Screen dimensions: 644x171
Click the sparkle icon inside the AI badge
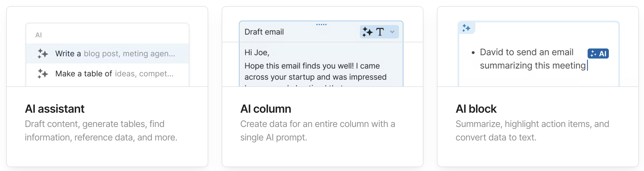pyautogui.click(x=592, y=53)
